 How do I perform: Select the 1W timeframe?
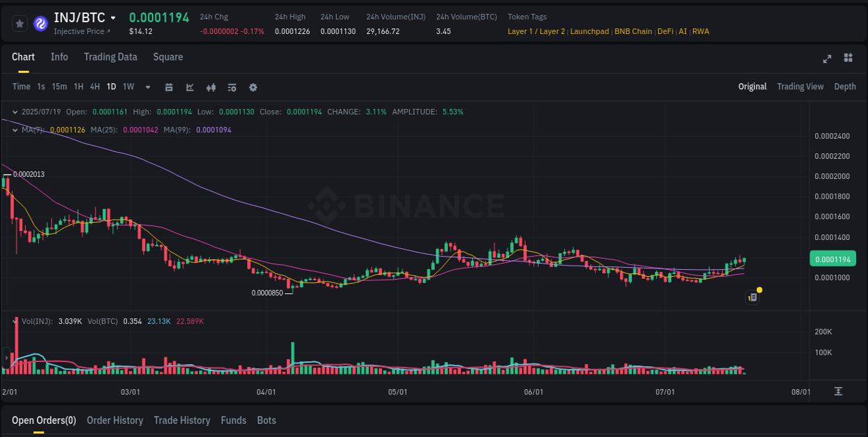point(128,87)
